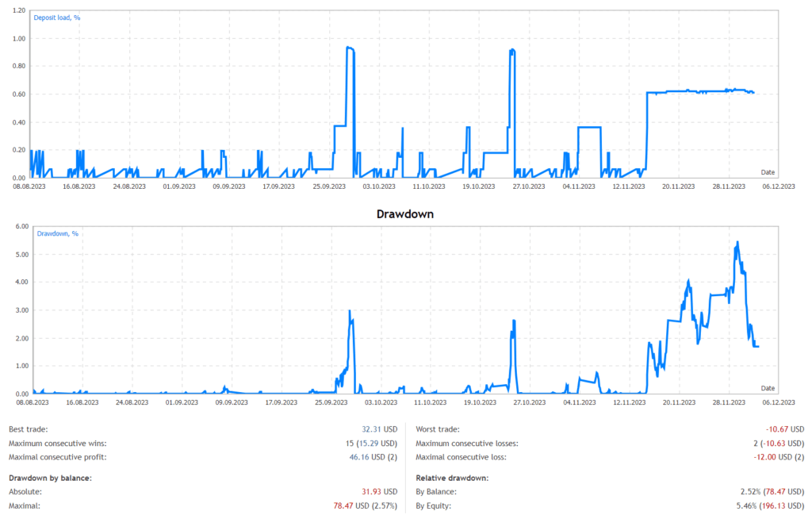Click the "Relative drawdown:" section header
Screen dimensions: 812x519
pyautogui.click(x=454, y=477)
